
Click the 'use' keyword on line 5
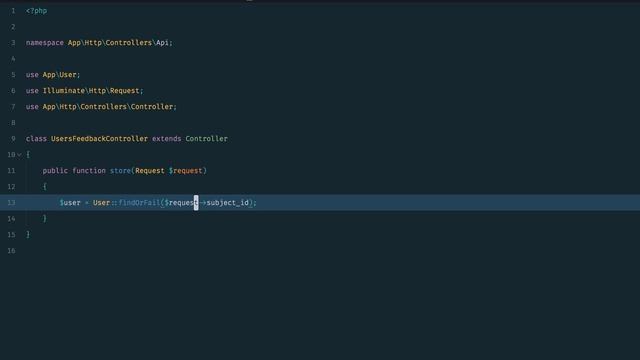[32, 75]
